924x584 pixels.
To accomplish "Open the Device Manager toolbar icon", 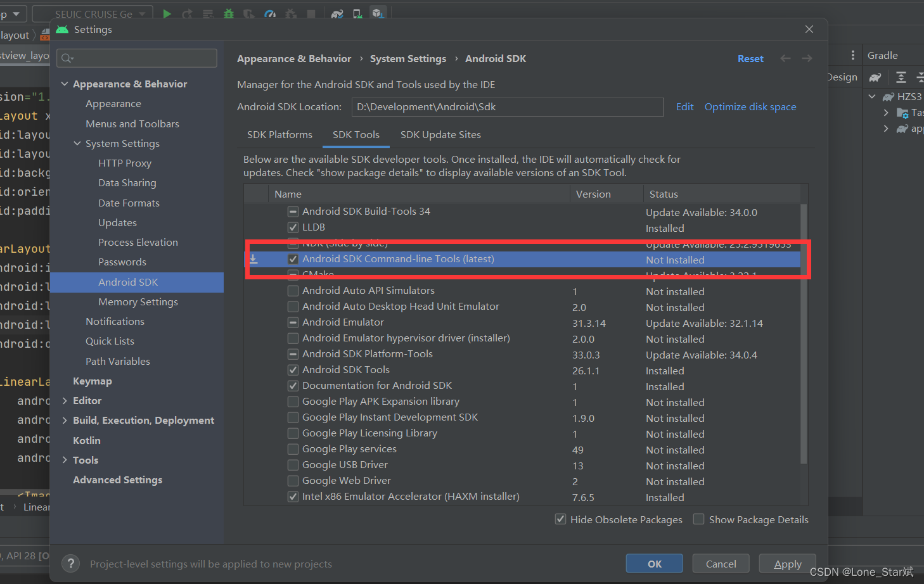I will point(357,13).
